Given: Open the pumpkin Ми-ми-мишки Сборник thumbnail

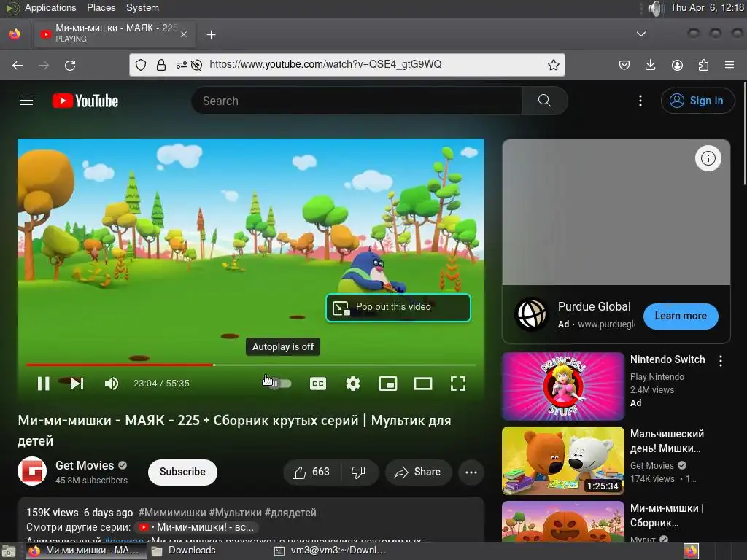Looking at the screenshot, I should tap(562, 521).
